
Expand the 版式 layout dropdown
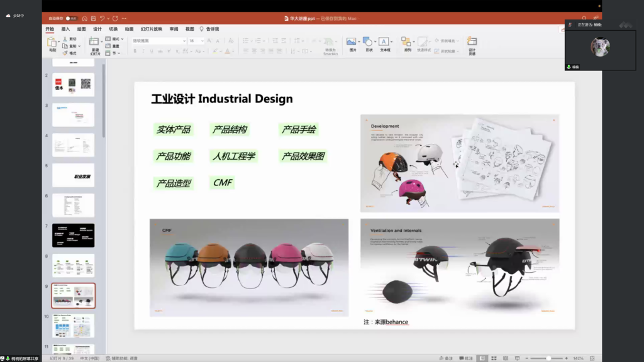pos(114,39)
